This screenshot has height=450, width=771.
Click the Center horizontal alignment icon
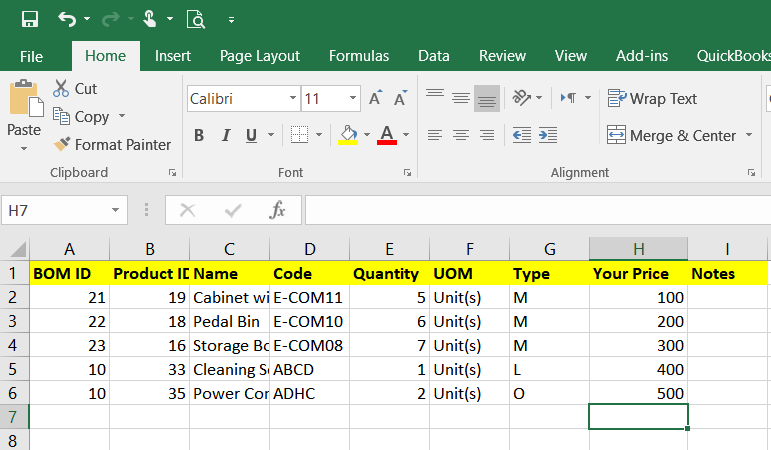click(461, 135)
